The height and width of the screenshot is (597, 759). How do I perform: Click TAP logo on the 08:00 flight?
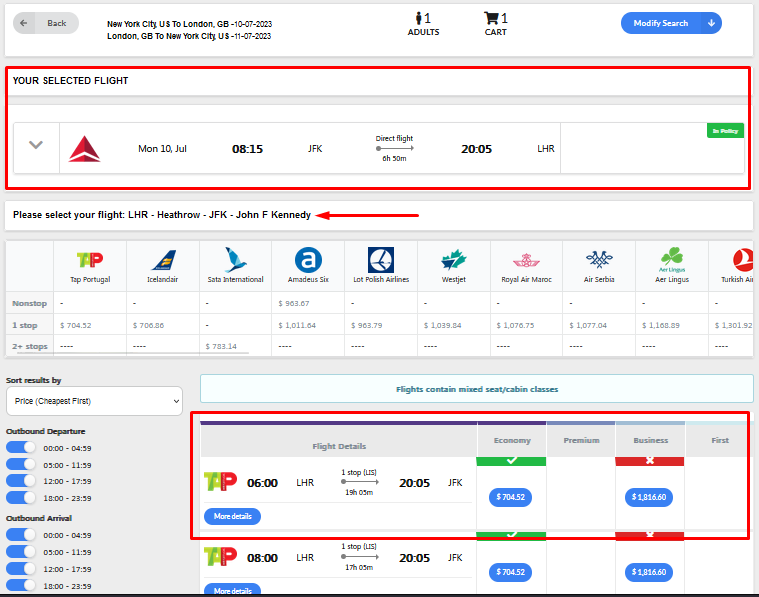(220, 557)
